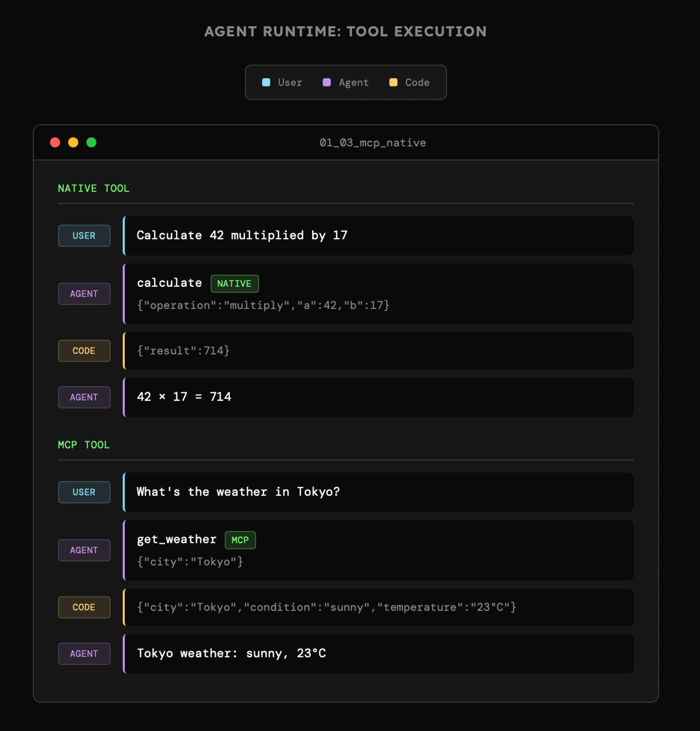Screen dimensions: 700x731
Task: Click the orange Code legend swatch
Action: [x=393, y=82]
